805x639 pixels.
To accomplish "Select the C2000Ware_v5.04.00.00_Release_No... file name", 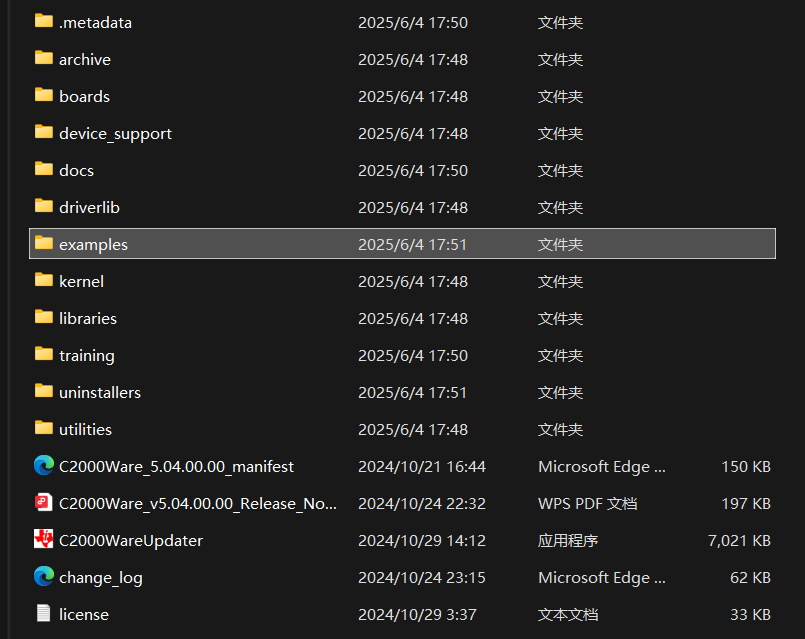I will point(198,504).
